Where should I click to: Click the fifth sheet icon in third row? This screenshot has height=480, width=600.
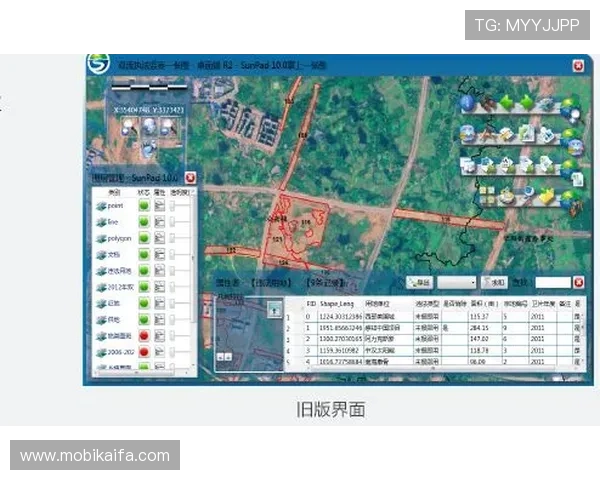(x=547, y=165)
